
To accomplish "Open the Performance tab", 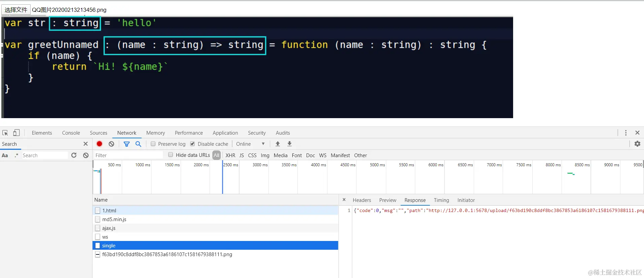I will point(189,133).
